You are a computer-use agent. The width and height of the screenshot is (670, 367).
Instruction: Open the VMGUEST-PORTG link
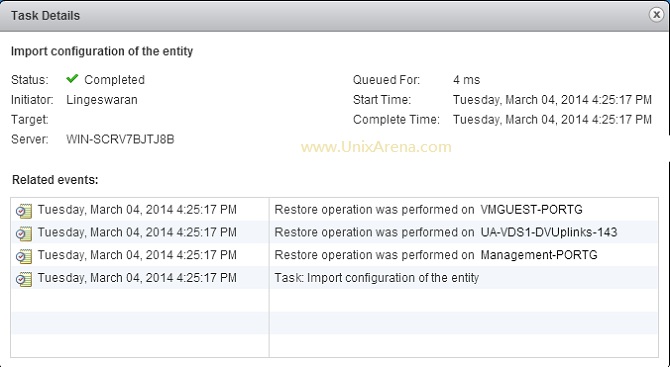coord(531,210)
